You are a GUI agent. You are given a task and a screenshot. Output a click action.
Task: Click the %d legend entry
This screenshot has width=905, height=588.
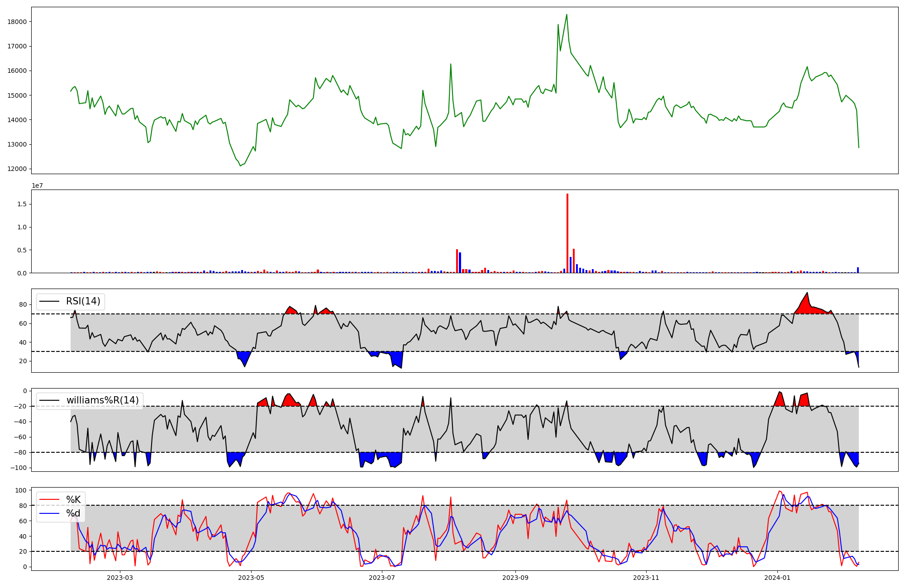73,513
